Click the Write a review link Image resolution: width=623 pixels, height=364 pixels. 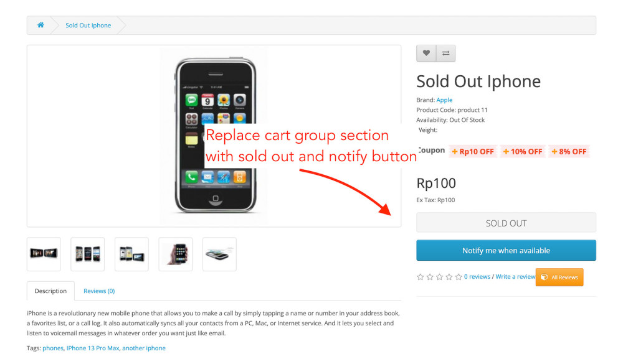click(x=515, y=277)
